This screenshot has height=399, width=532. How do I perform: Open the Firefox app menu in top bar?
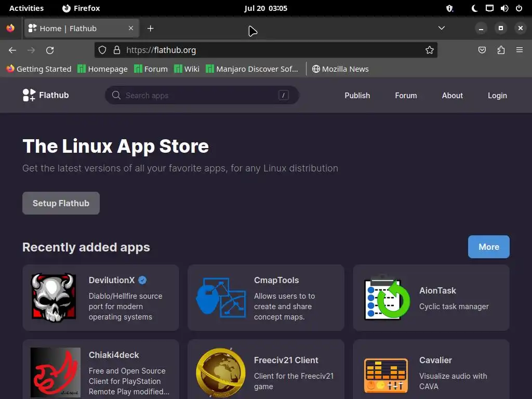(81, 8)
